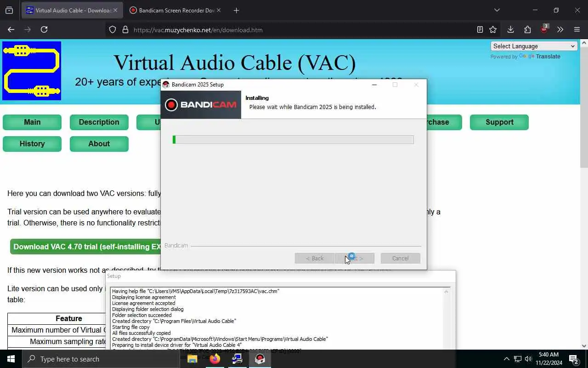
Task: Select 'All files successfully copied' log line
Action: [x=141, y=333]
